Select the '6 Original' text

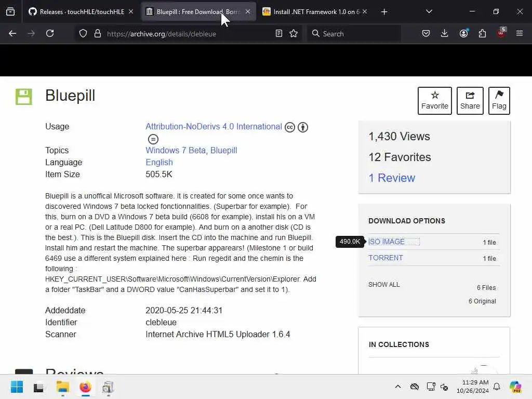482,301
